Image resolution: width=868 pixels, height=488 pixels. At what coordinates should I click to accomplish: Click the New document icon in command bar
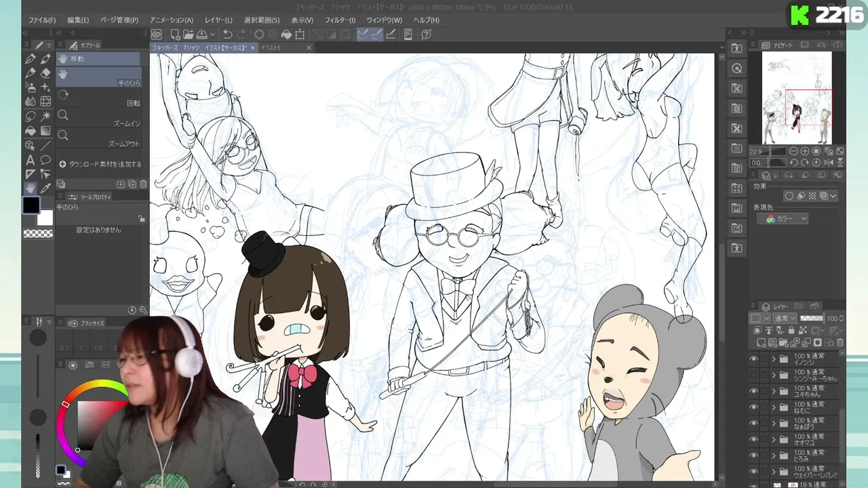[x=175, y=34]
